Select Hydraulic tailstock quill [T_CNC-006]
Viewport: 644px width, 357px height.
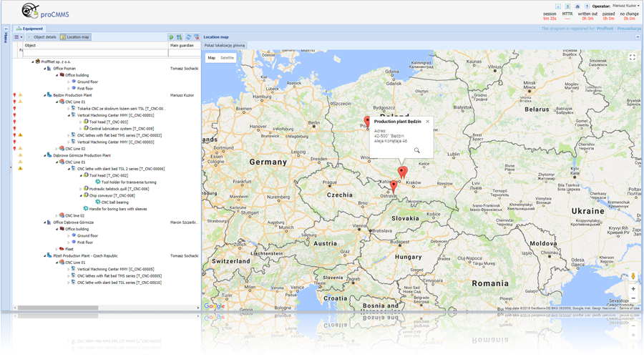coord(119,189)
